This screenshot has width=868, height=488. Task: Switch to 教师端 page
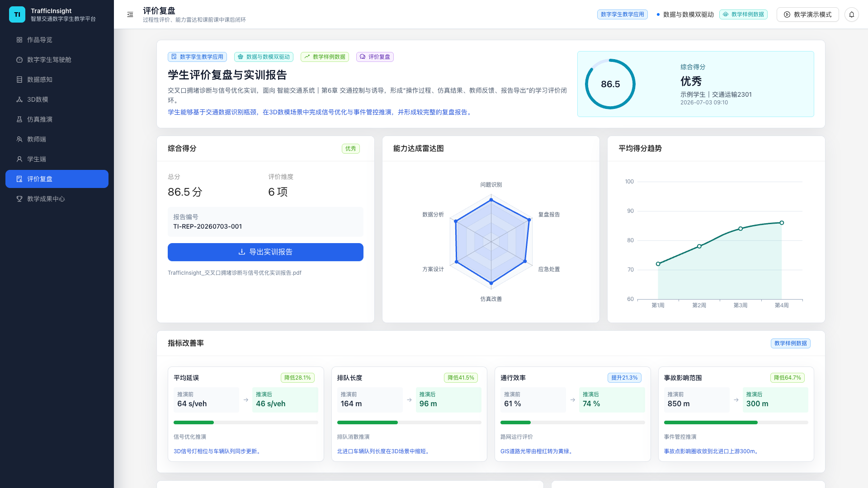(57, 139)
